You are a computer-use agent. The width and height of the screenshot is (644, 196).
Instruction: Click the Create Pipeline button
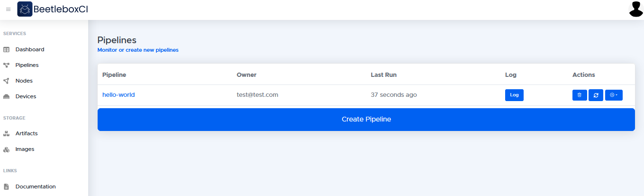[366, 119]
